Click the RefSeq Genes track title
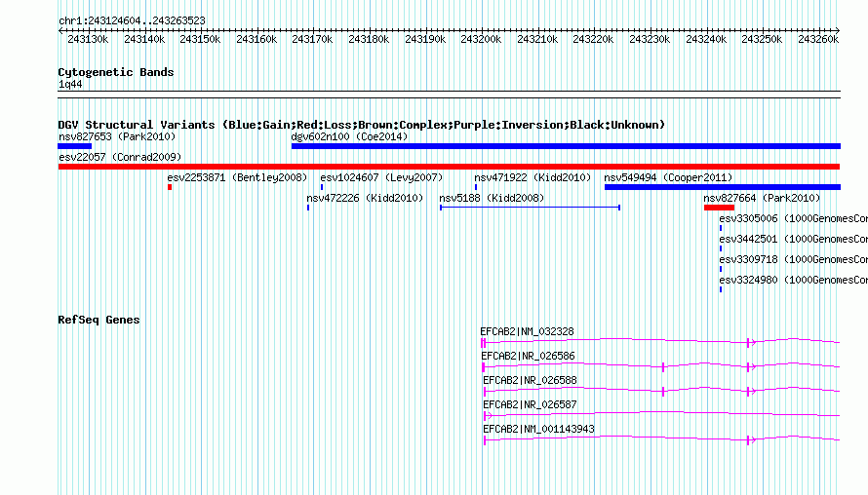868x495 pixels. pos(99,320)
